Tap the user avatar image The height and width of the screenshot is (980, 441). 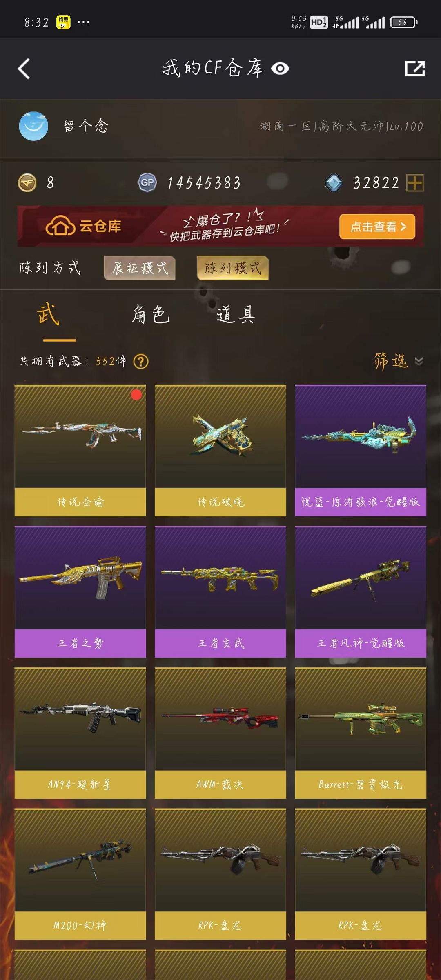tap(33, 126)
